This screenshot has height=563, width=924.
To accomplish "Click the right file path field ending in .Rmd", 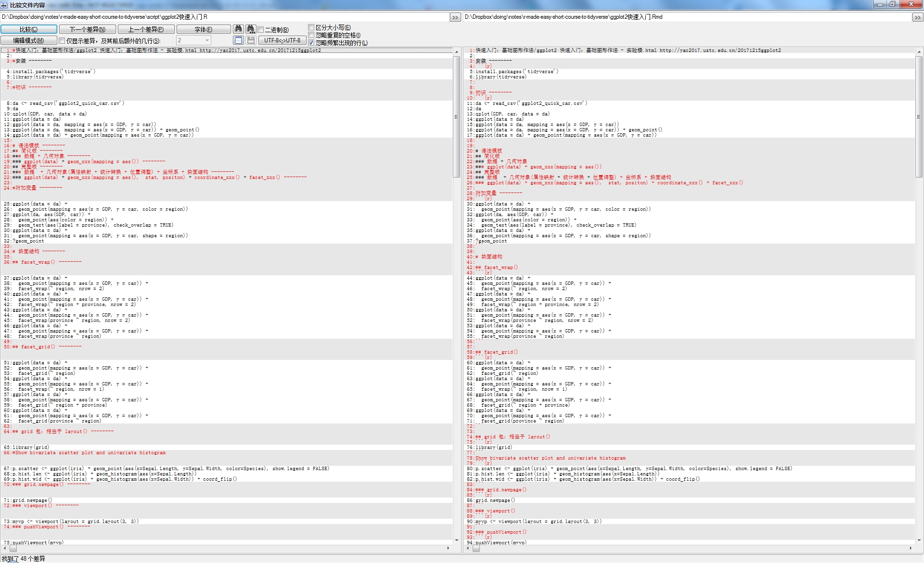I will (x=687, y=17).
